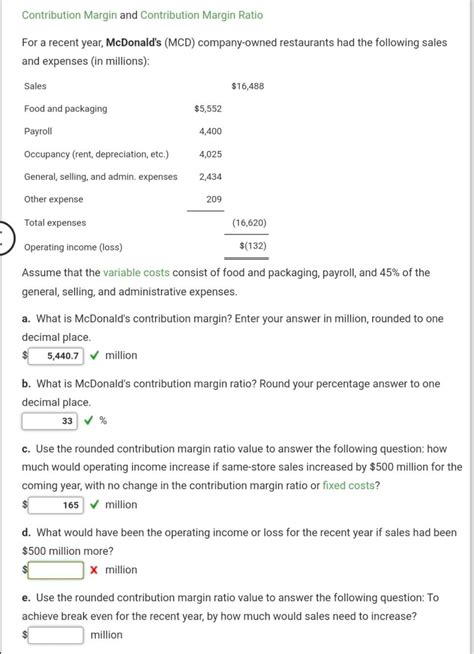Open the Contribution Margin link in heading

[x=69, y=15]
